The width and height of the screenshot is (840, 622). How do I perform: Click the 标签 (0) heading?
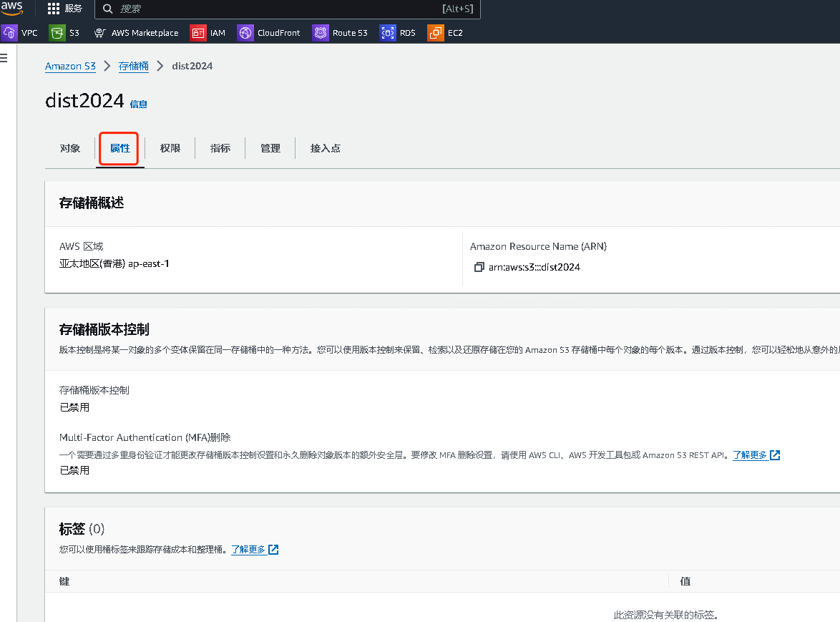coord(82,530)
